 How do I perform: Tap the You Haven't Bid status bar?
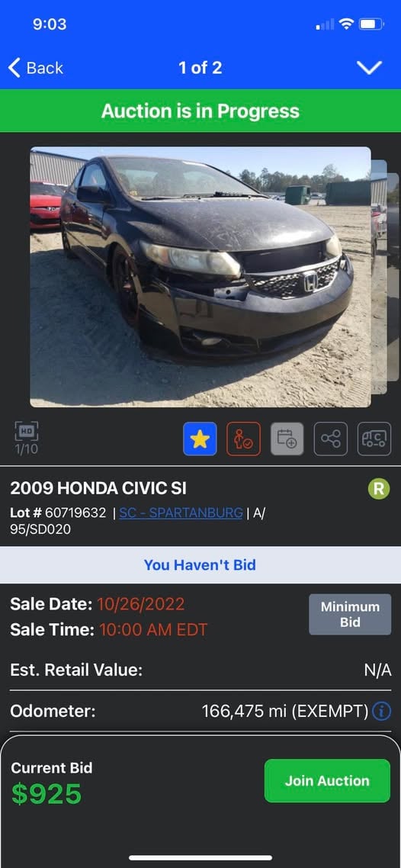[x=200, y=565]
